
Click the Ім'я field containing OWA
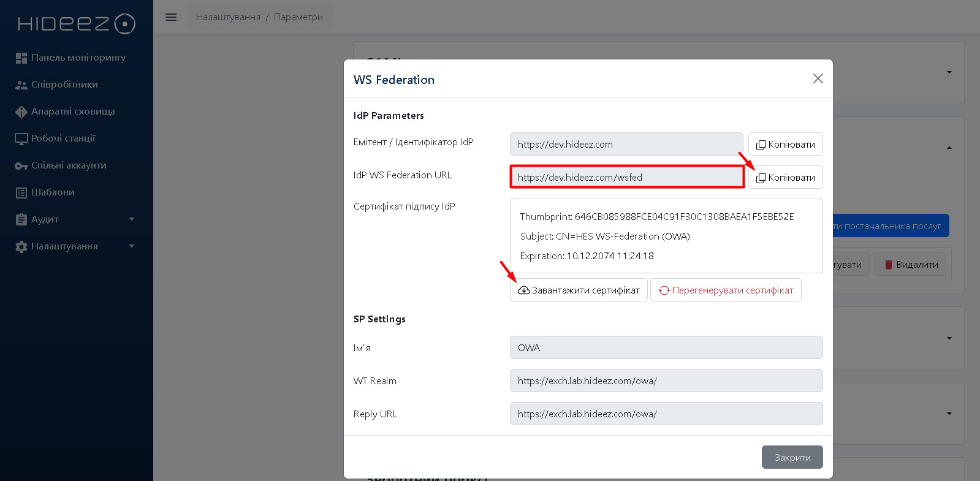(x=666, y=347)
